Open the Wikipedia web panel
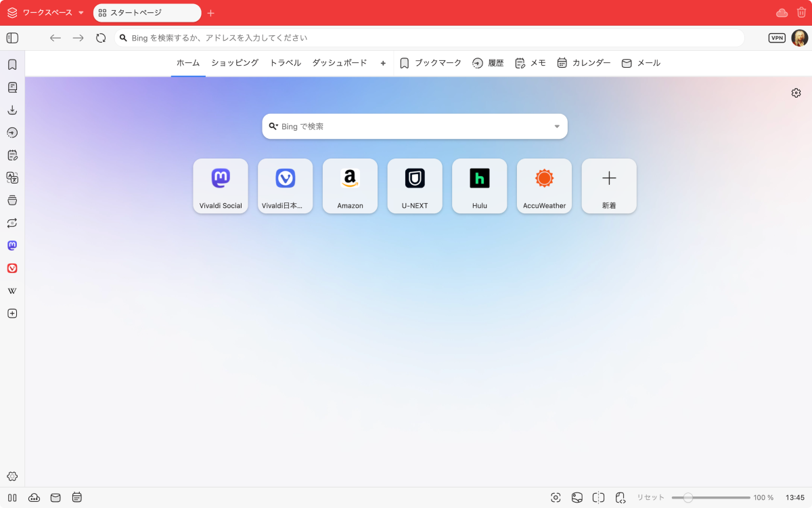The height and width of the screenshot is (508, 812). pyautogui.click(x=12, y=291)
